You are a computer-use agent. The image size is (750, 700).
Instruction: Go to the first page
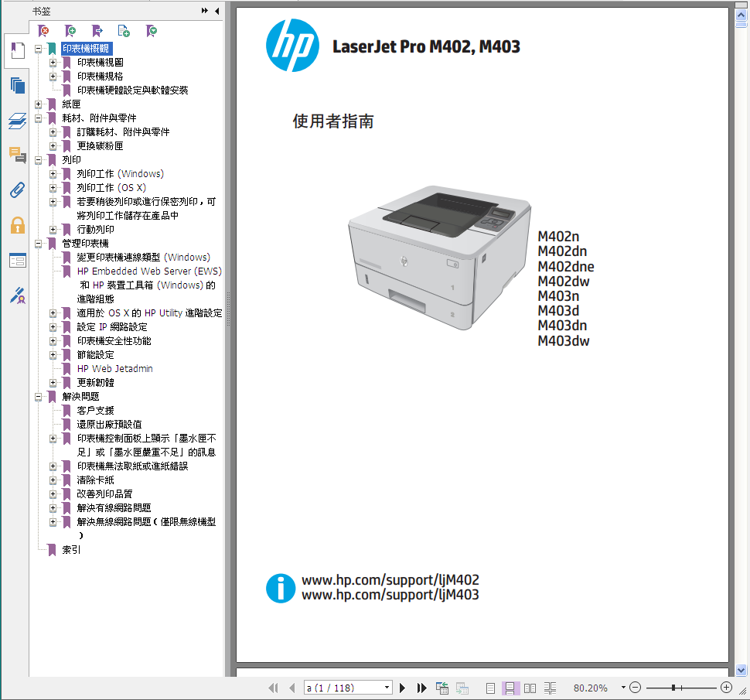pos(273,688)
